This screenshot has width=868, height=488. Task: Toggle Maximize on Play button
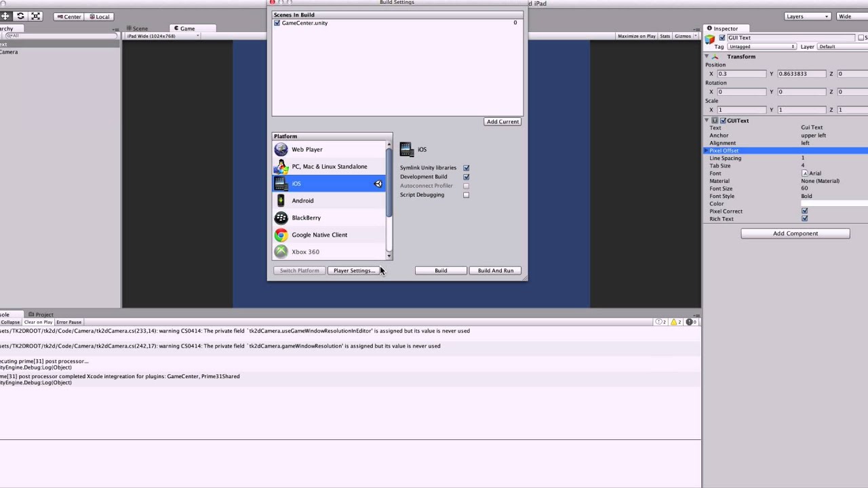click(637, 36)
